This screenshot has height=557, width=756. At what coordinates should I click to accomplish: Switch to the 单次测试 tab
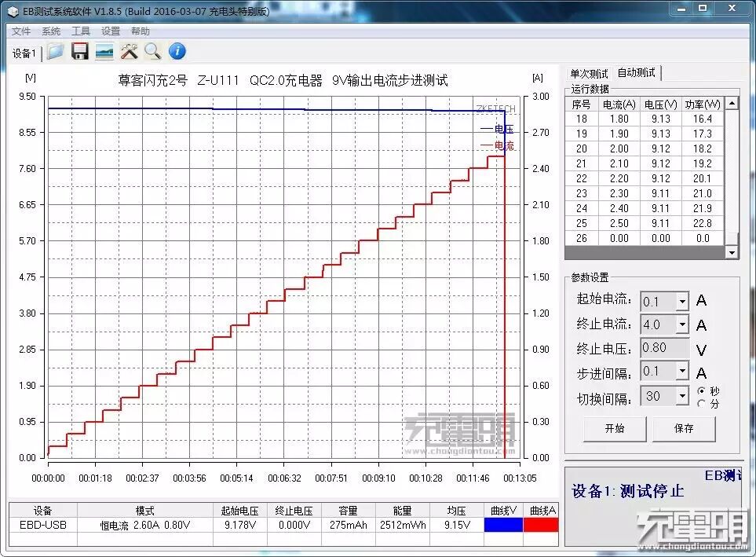(x=589, y=74)
